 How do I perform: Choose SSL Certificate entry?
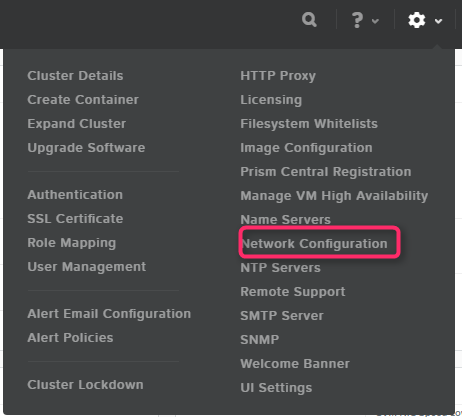point(75,219)
